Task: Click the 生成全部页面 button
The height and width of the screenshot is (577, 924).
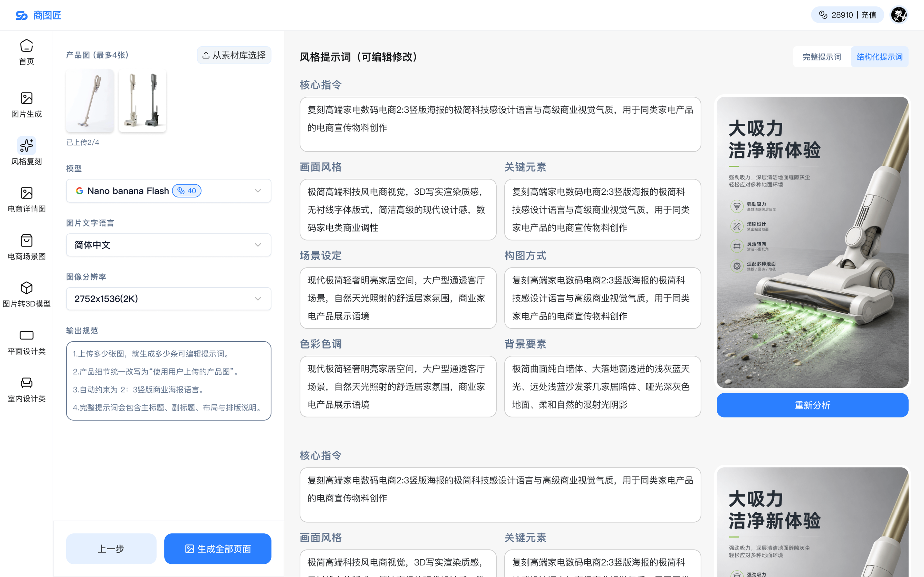Action: pyautogui.click(x=218, y=549)
